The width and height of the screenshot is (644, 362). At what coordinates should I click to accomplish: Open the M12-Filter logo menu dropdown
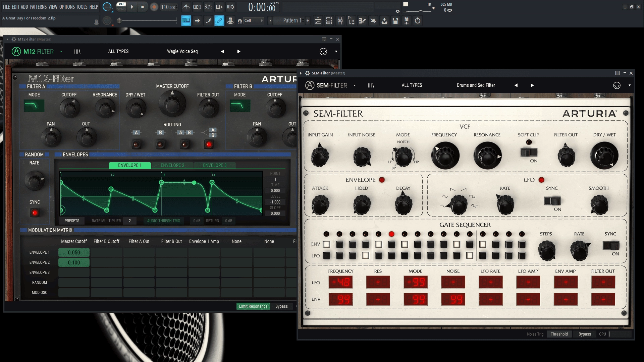[61, 52]
